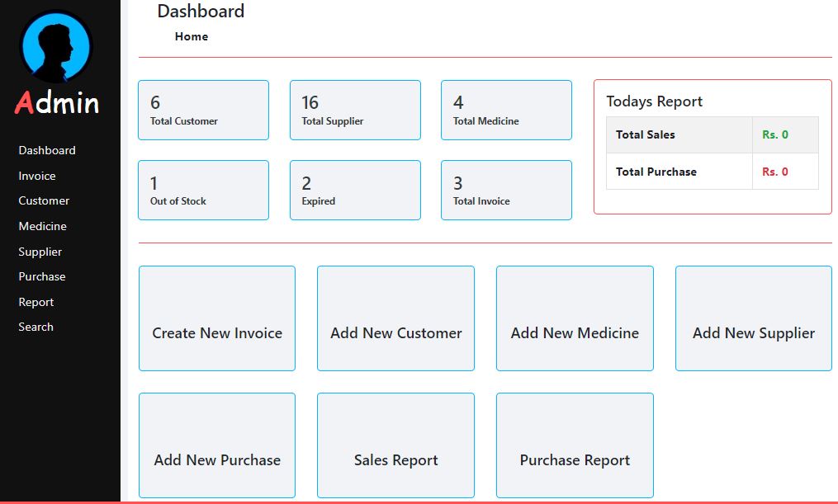Image resolution: width=838 pixels, height=504 pixels.
Task: Click Add New Customer button
Action: point(395,333)
